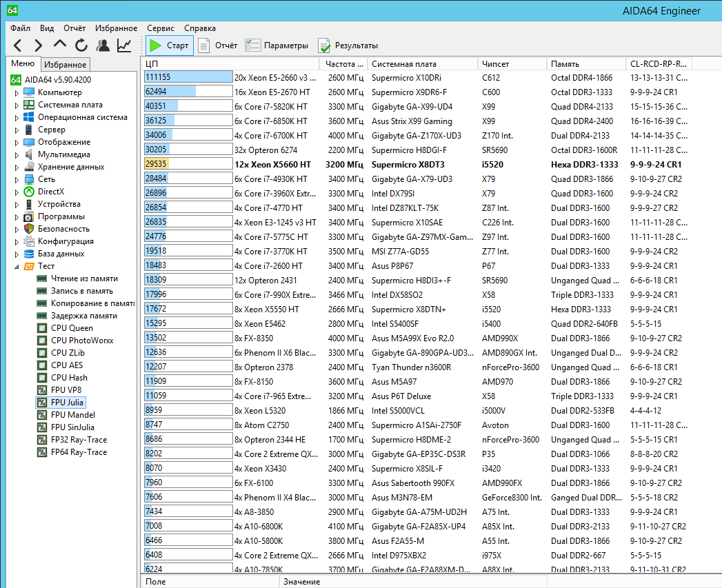Expand the Отображение tree node

[x=17, y=142]
